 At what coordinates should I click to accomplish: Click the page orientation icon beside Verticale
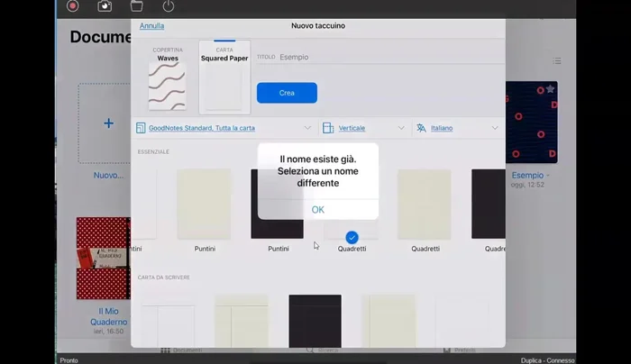328,128
